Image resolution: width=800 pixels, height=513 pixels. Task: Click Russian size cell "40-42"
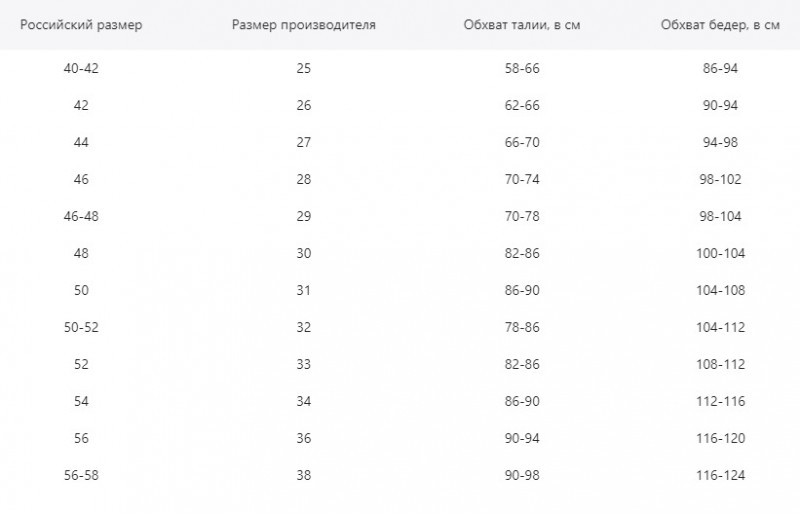point(81,69)
